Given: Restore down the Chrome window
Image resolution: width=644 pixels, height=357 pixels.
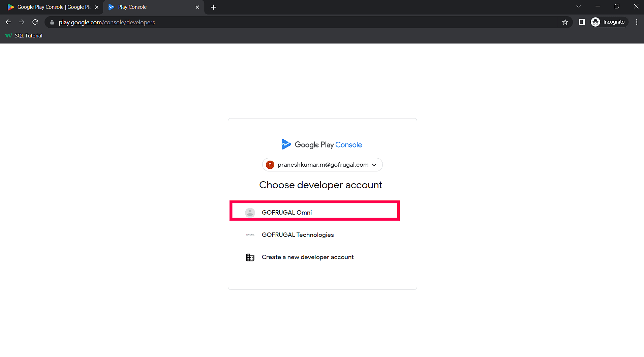Looking at the screenshot, I should coord(617,6).
